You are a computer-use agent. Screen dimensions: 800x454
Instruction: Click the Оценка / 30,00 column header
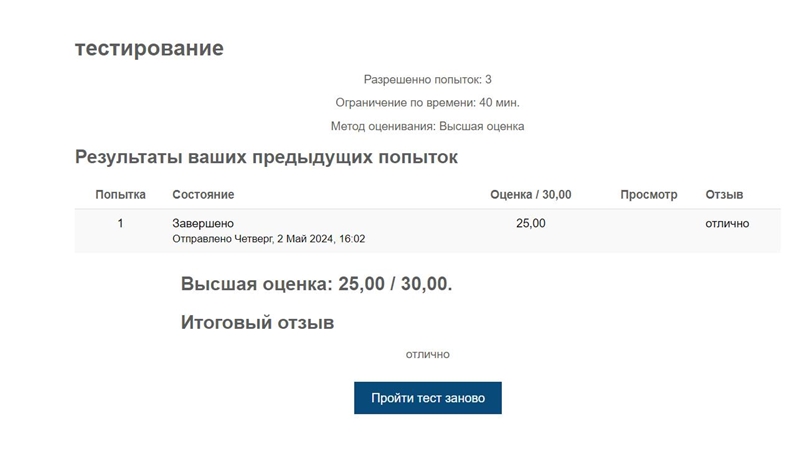pyautogui.click(x=531, y=194)
